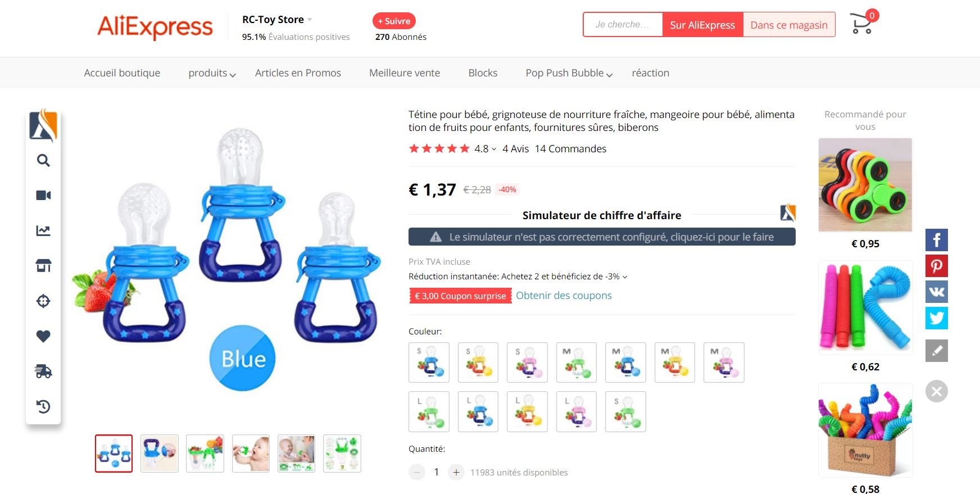Open the shopping cart
The width and height of the screenshot is (980, 494).
coord(861,24)
